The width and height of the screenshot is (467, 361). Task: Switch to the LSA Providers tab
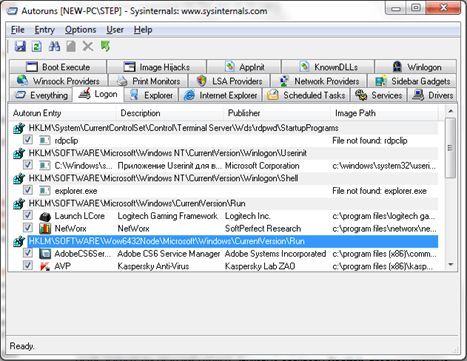point(229,81)
